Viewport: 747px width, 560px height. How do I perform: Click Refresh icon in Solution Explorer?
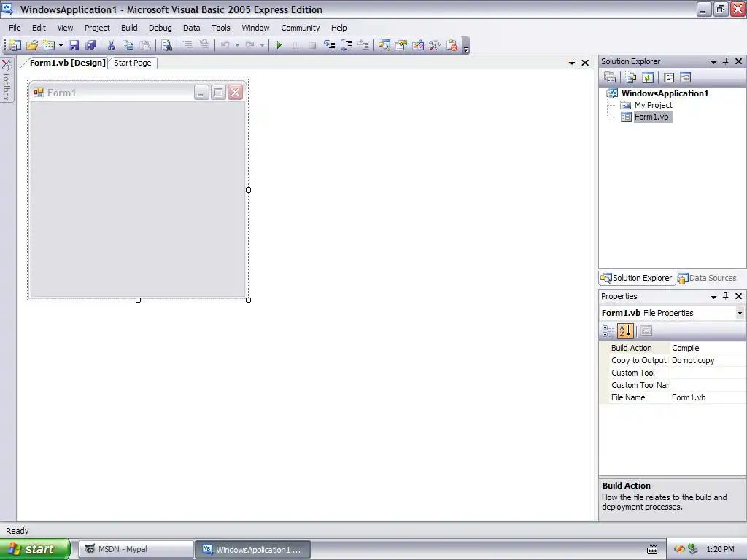[x=648, y=77]
